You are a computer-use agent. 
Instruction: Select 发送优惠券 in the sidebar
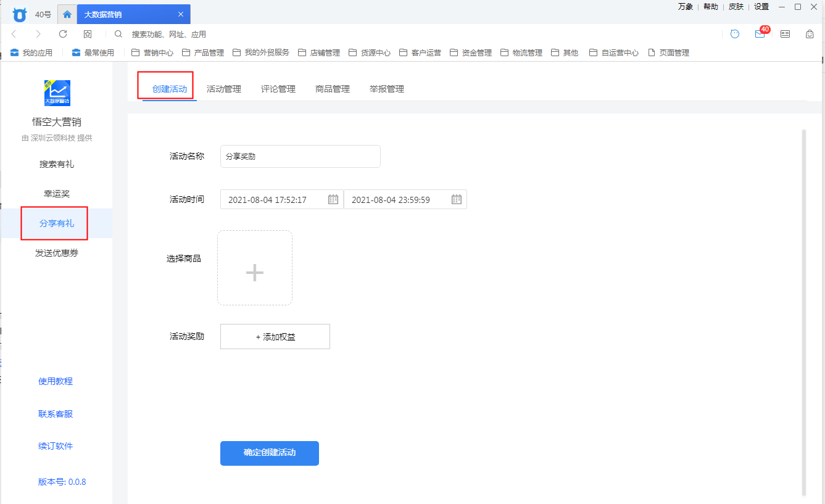click(57, 253)
